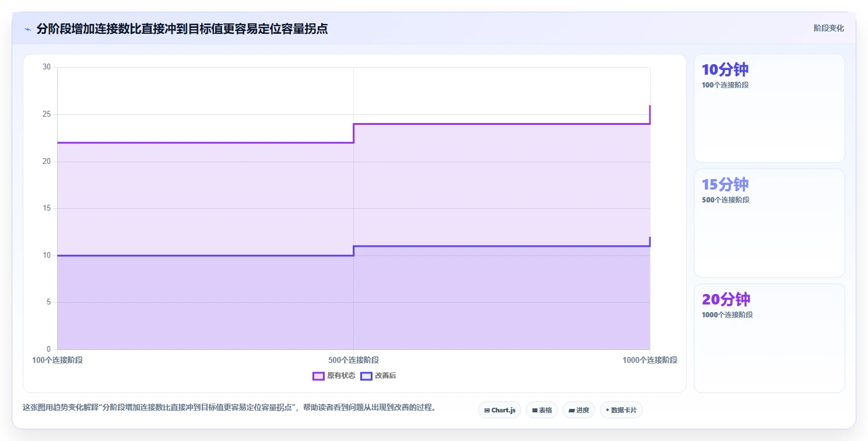Click the purple 原有状态 legend color box
The height and width of the screenshot is (441, 868).
[x=318, y=376]
